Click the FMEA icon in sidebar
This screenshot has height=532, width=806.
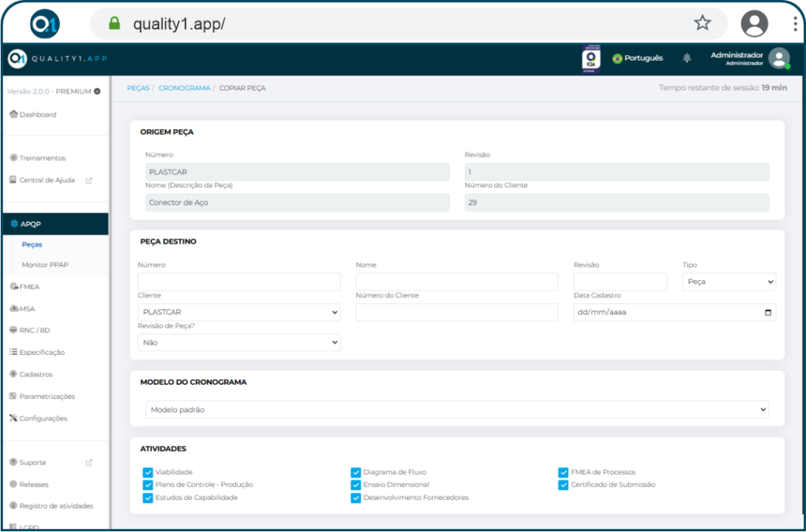(14, 286)
